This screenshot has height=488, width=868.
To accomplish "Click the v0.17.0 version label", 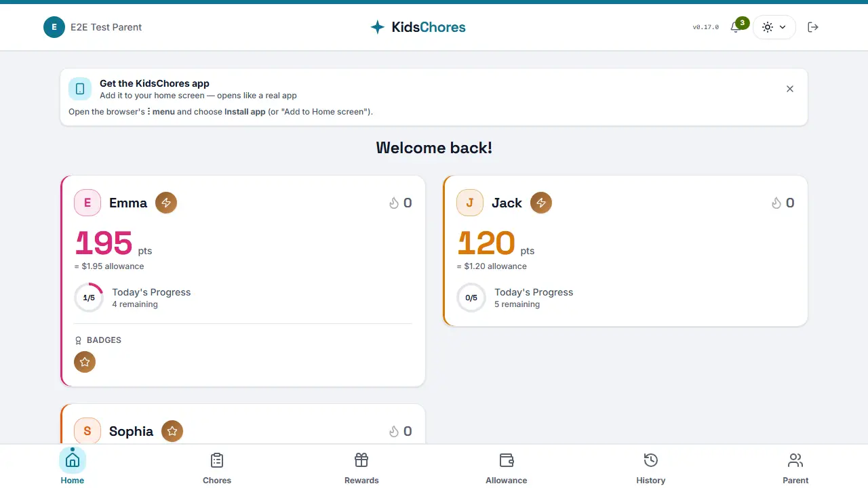I will pyautogui.click(x=705, y=27).
